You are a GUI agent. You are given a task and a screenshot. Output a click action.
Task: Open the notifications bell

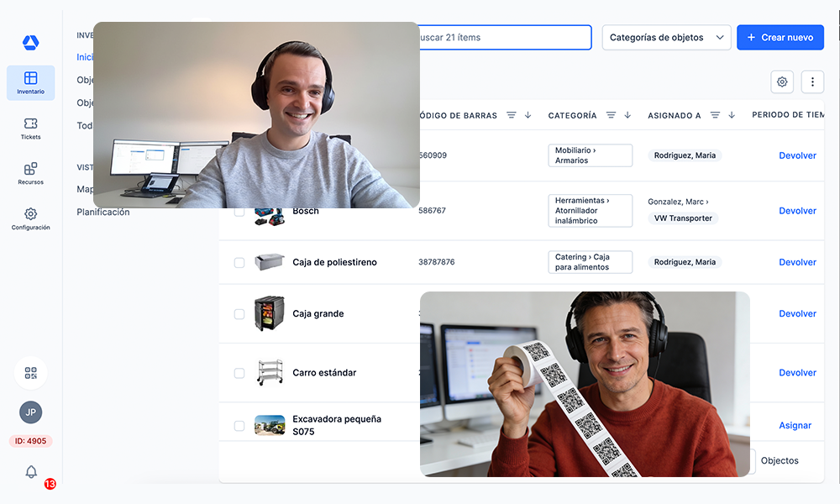tap(31, 472)
